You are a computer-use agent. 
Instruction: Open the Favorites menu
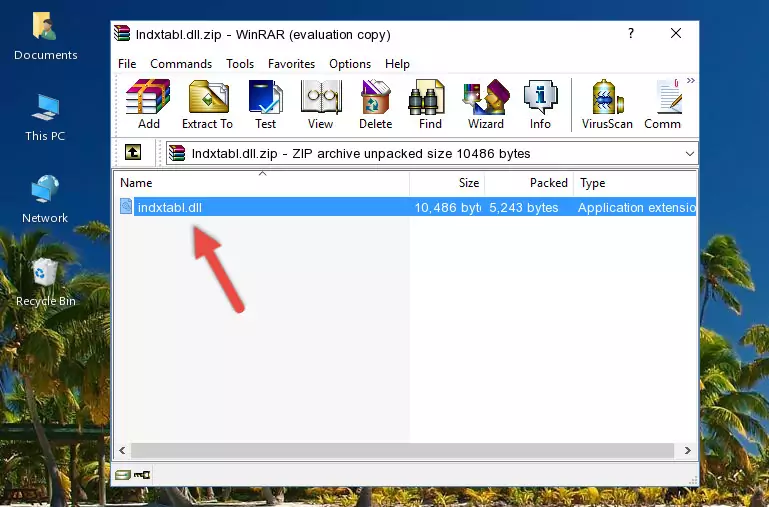tap(291, 64)
